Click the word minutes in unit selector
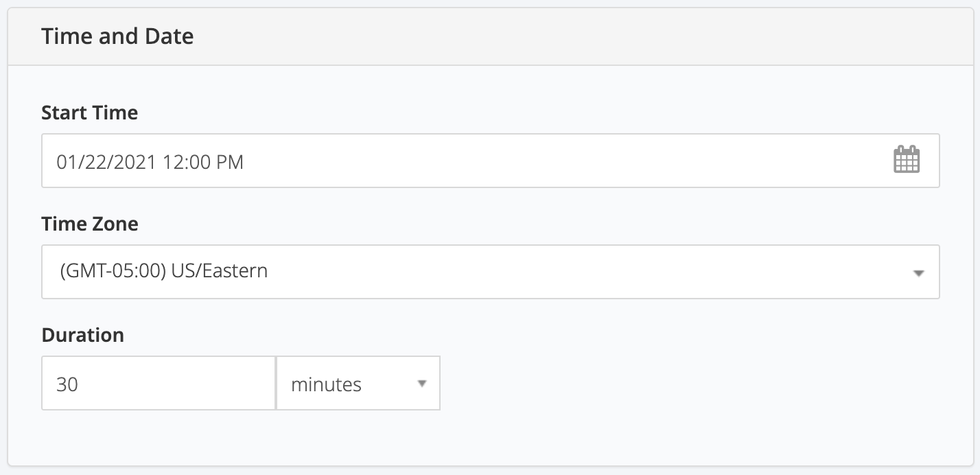This screenshot has height=475, width=980. 326,384
